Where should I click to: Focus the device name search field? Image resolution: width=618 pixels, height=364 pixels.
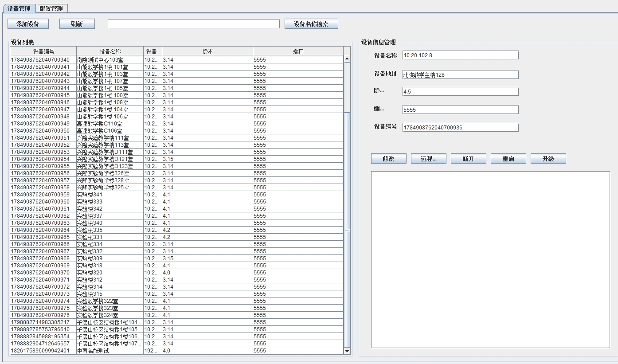tap(193, 24)
